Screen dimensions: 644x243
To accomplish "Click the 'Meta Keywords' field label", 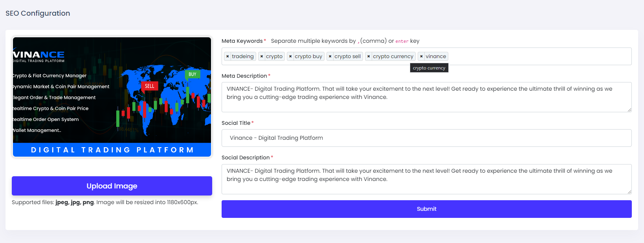I will (242, 41).
